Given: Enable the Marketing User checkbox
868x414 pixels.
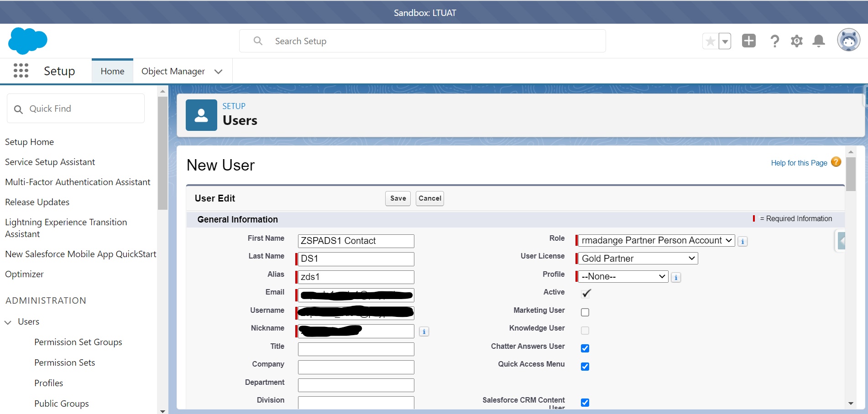Looking at the screenshot, I should tap(585, 312).
